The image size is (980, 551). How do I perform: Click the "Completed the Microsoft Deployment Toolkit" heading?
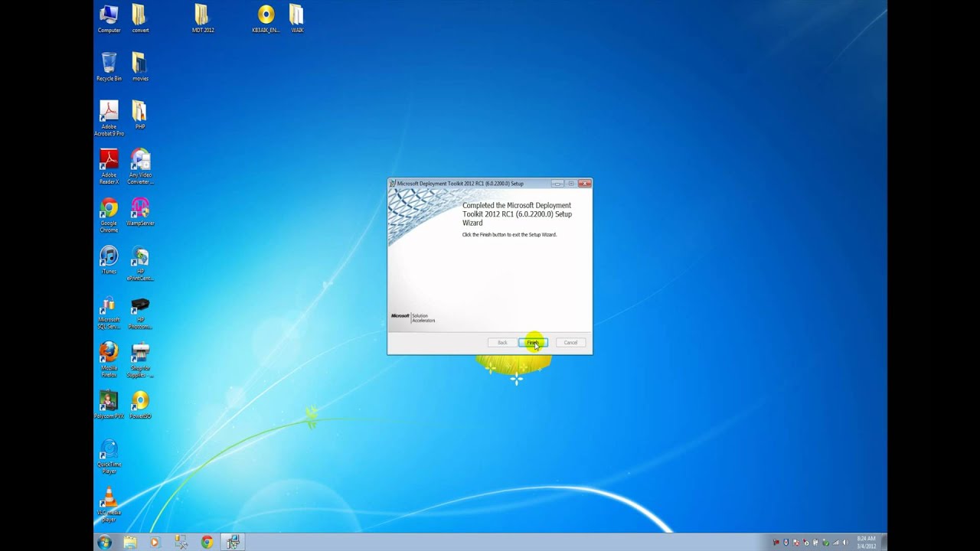pos(517,214)
